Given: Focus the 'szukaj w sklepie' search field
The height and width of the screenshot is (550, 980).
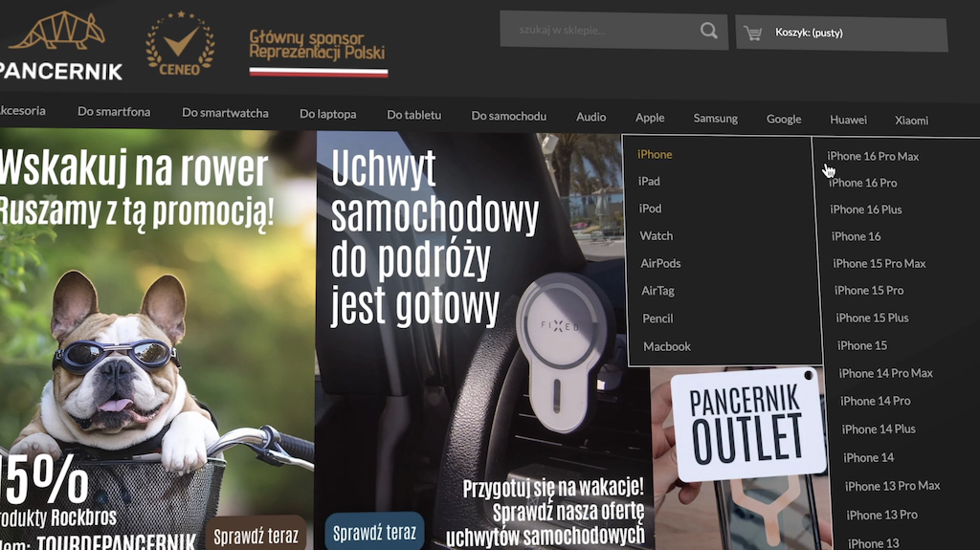Looking at the screenshot, I should pos(613,31).
